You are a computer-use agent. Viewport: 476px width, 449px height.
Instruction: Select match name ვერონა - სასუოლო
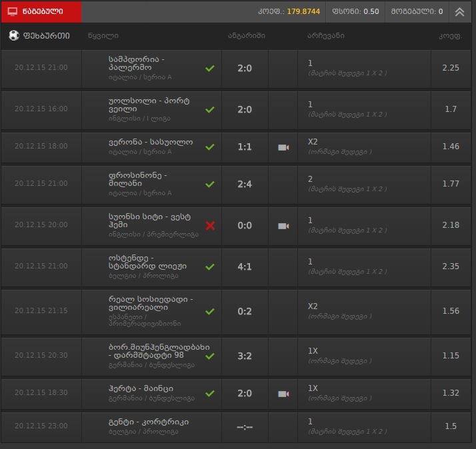point(151,142)
